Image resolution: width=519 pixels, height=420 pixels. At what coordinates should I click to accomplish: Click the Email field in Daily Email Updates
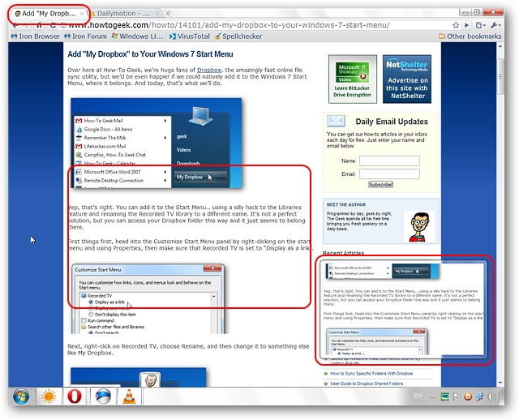(389, 174)
